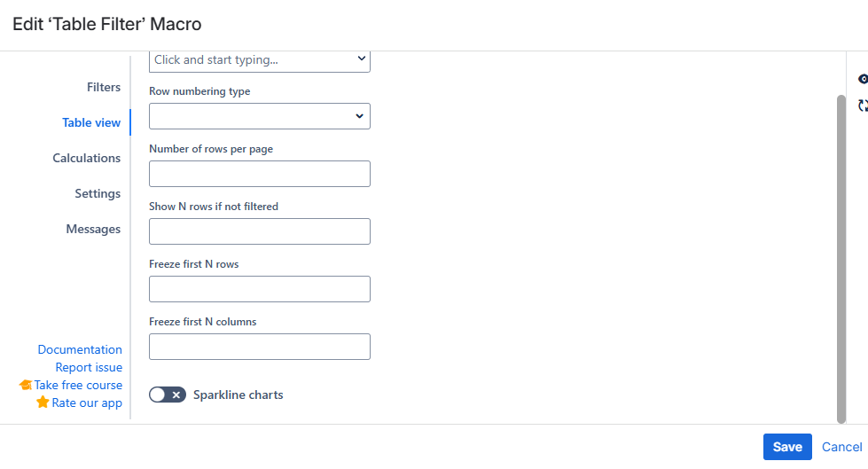Open the Calculations tab
This screenshot has height=469, width=868.
click(86, 158)
